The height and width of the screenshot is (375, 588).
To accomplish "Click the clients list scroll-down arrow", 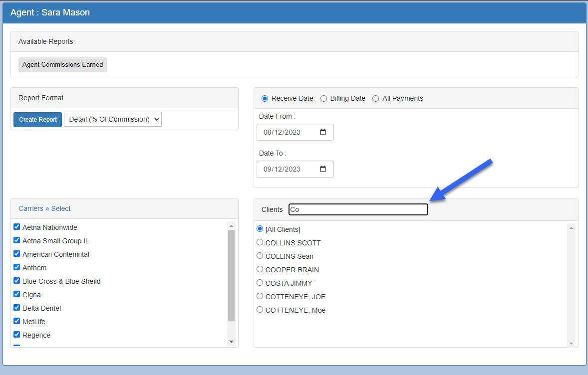I will [571, 343].
